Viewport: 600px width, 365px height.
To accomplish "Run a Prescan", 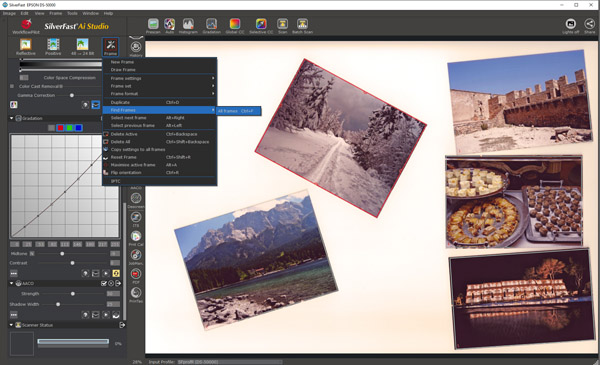I will [x=153, y=26].
